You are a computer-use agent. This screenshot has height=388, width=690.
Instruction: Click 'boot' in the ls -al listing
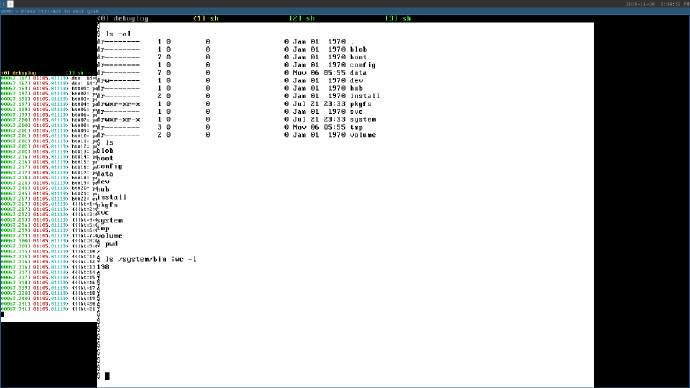coord(358,57)
